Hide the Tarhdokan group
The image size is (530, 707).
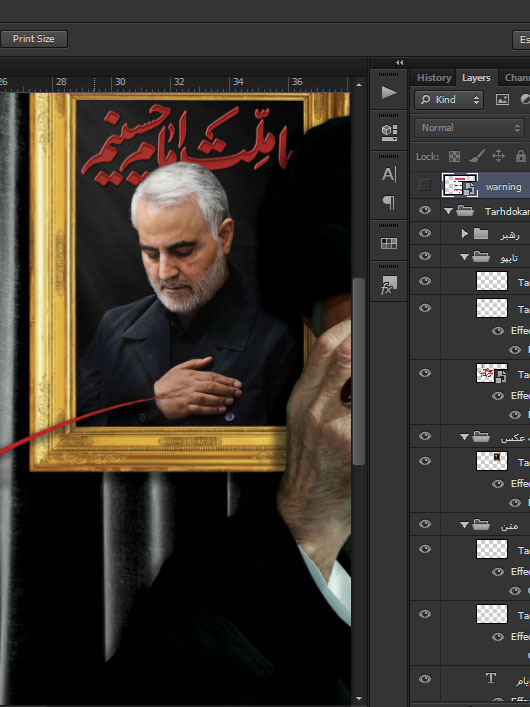click(424, 211)
